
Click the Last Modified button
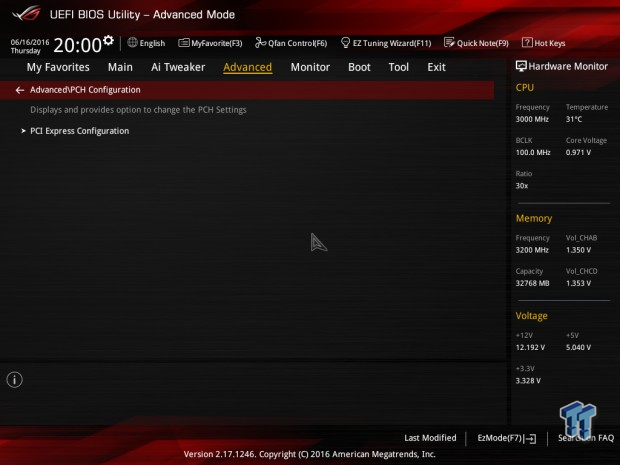[430, 438]
